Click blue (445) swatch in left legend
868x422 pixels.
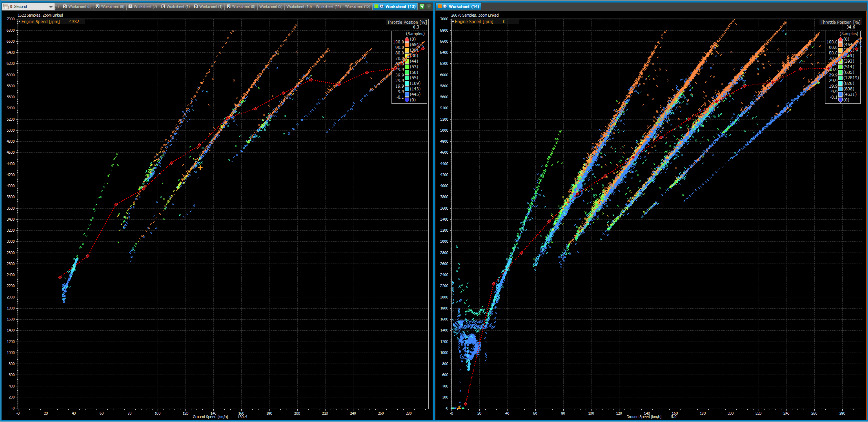[407, 94]
